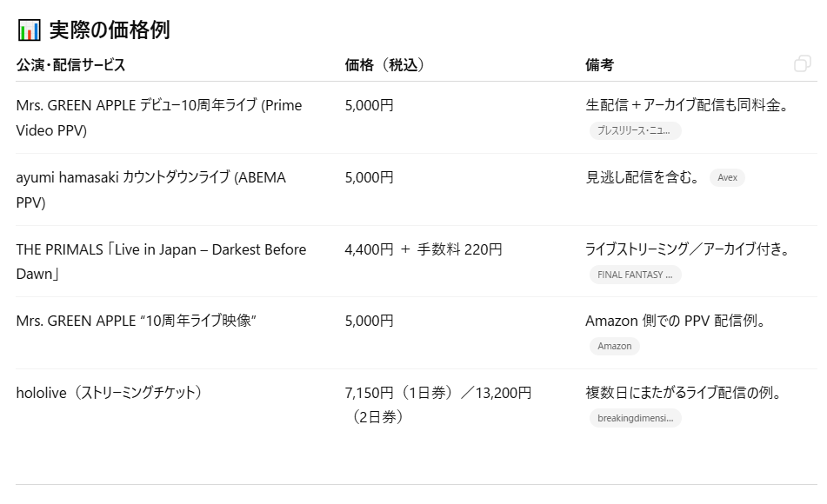The width and height of the screenshot is (827, 504).
Task: Click the bar chart icon beside the heading
Action: click(x=29, y=30)
